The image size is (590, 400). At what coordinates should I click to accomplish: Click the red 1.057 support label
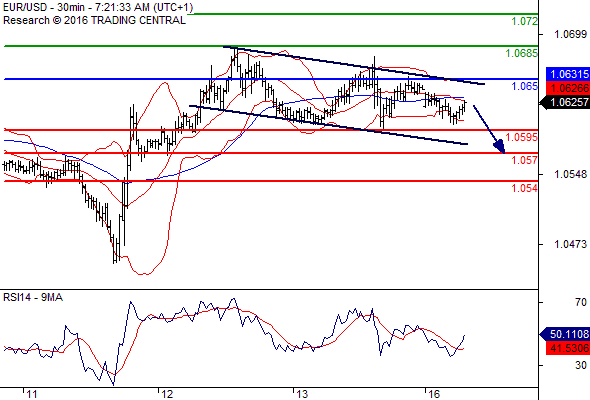tap(525, 160)
